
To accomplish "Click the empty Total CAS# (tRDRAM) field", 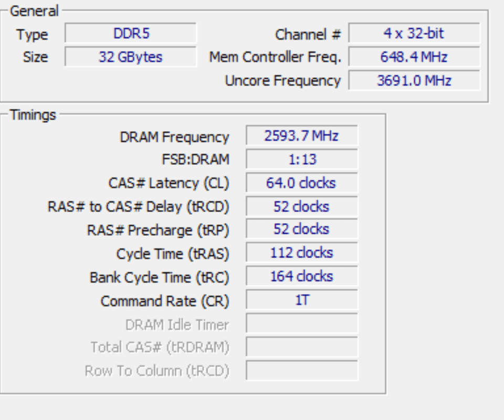I will point(302,346).
